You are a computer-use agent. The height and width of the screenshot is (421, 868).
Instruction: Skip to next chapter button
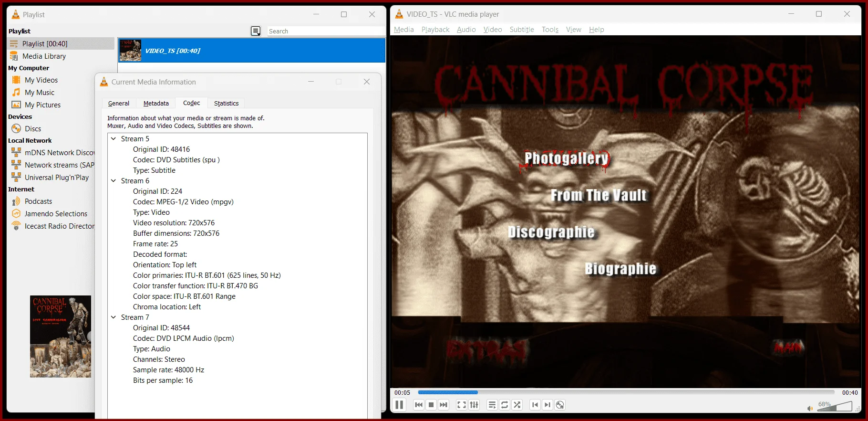(x=548, y=405)
